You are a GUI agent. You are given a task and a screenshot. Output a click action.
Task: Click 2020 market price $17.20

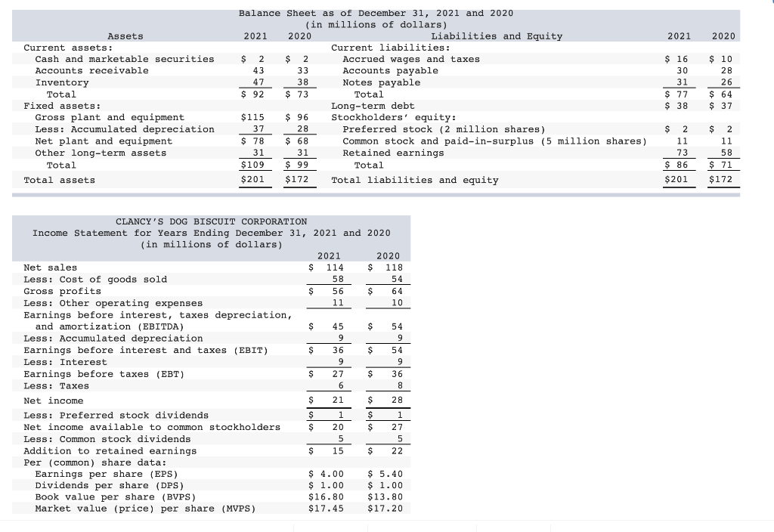[x=385, y=509]
